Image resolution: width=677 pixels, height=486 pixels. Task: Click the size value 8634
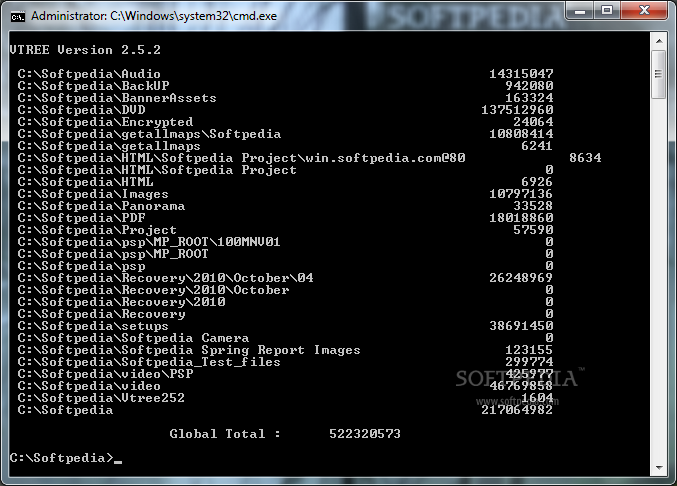point(585,158)
